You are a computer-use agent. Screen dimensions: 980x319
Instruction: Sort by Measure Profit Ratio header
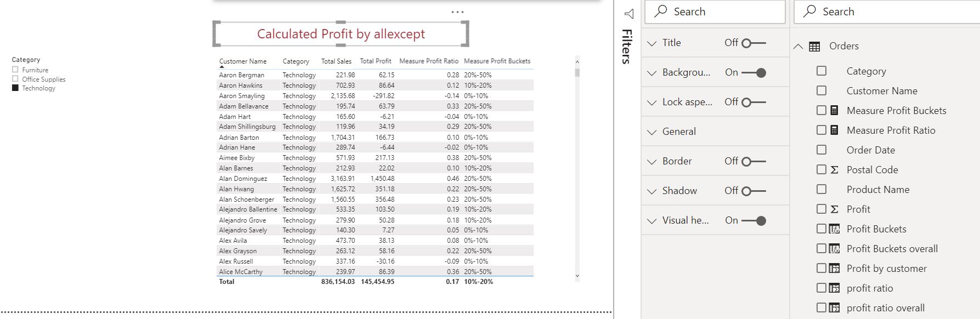[x=429, y=61]
